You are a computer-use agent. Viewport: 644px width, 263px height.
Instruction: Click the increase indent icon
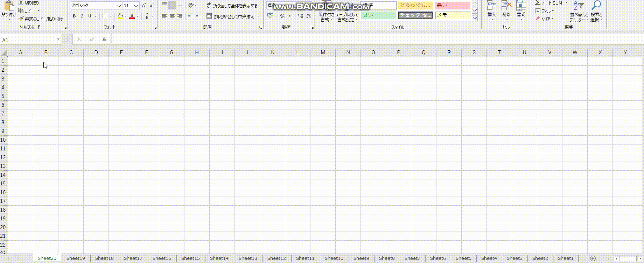[x=198, y=16]
